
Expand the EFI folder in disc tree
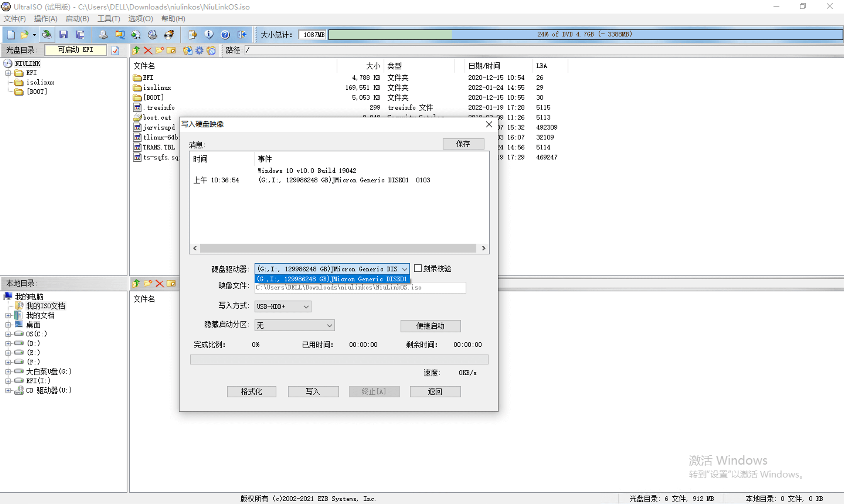[x=8, y=73]
